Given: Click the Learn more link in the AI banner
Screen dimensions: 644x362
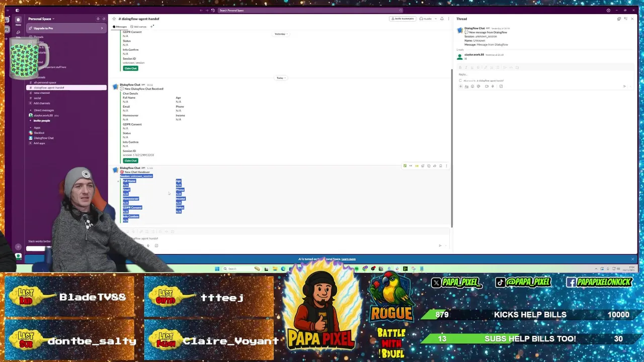Looking at the screenshot, I should point(349,259).
